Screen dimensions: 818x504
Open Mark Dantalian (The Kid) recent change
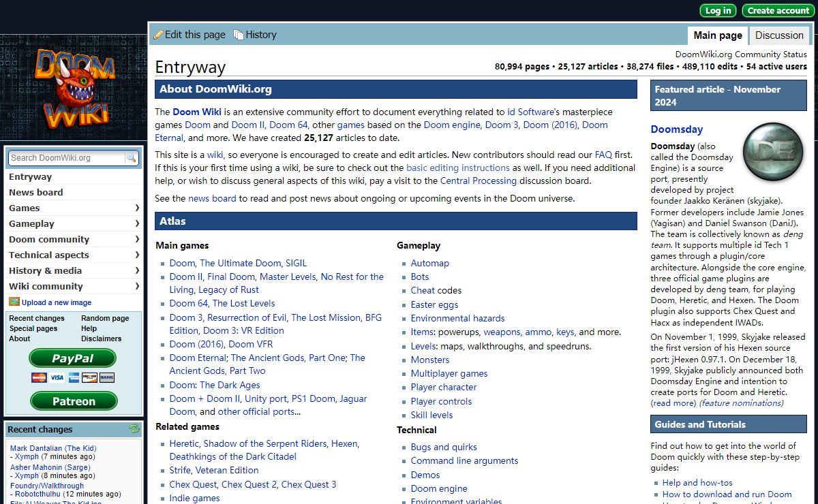coord(53,448)
